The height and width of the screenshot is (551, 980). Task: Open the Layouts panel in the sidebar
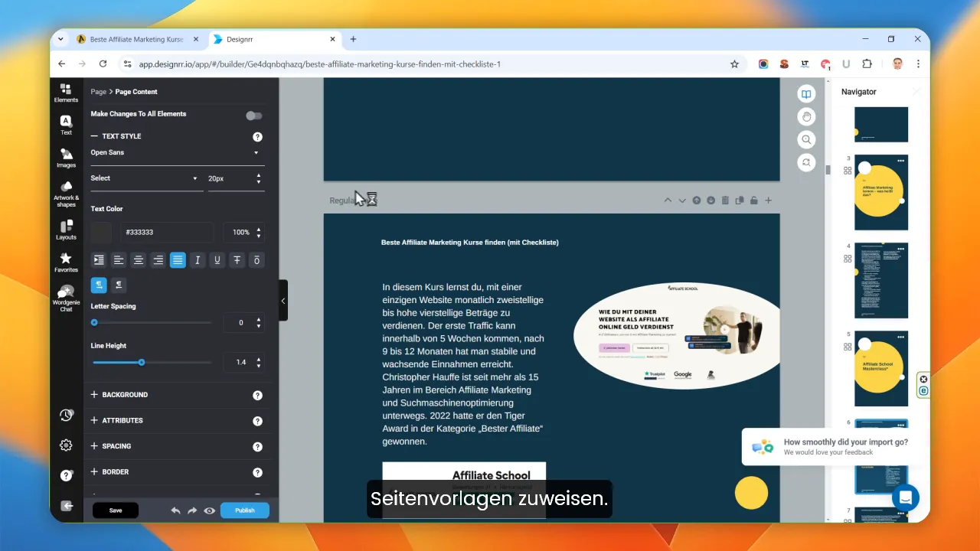click(x=66, y=230)
